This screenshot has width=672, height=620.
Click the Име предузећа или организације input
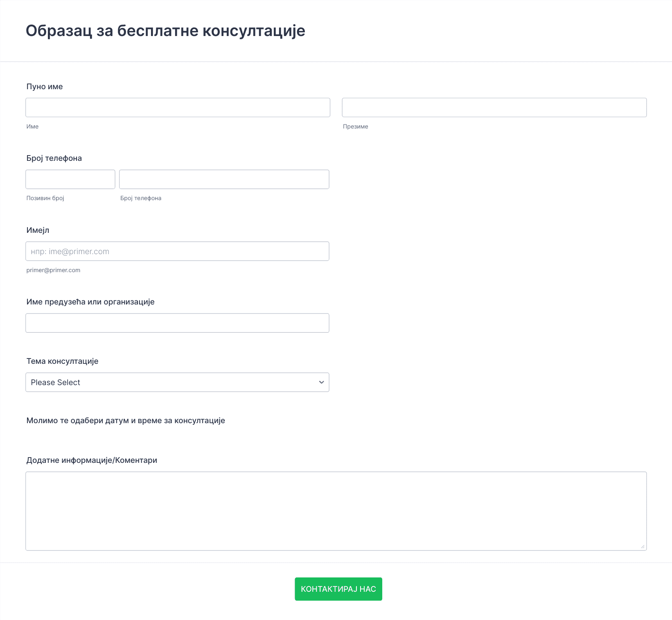click(177, 323)
